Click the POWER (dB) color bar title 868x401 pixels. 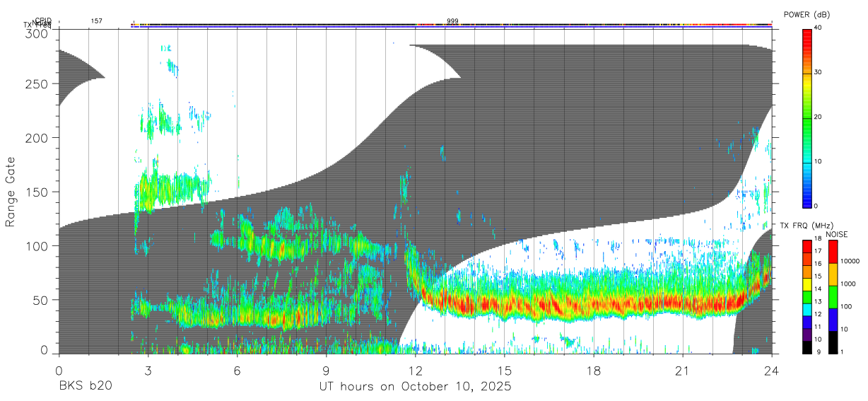point(808,15)
